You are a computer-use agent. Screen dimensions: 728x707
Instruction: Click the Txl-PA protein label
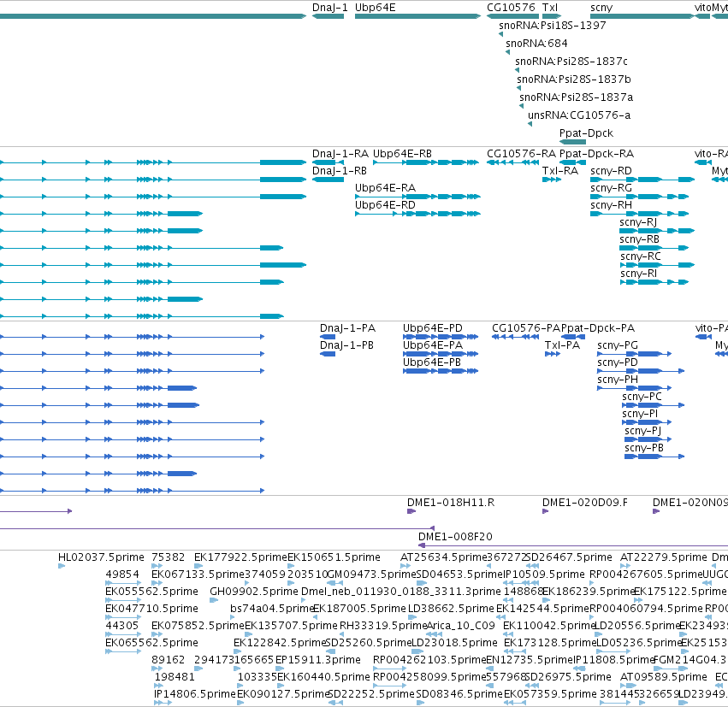(562, 345)
